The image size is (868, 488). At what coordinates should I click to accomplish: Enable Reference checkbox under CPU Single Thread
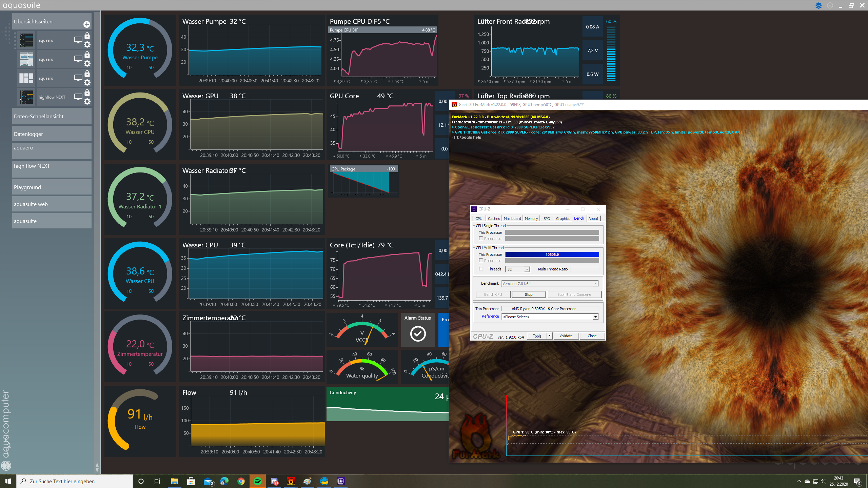click(481, 239)
